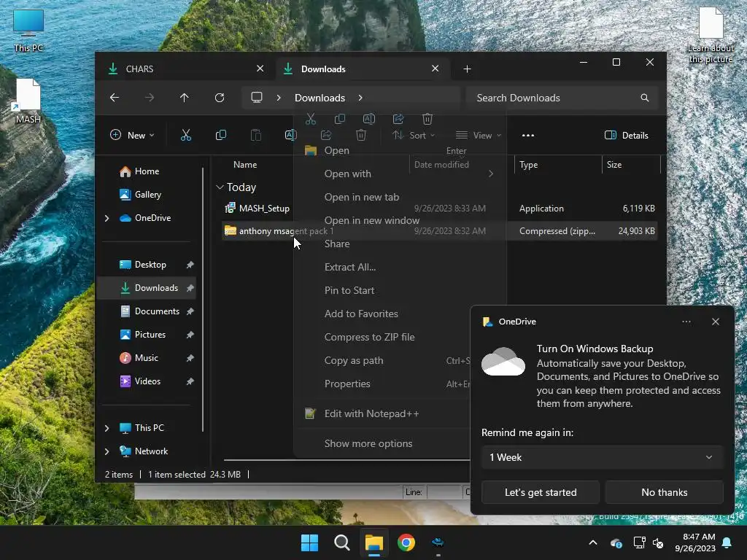
Task: Click the Copy icon in the Explorer toolbar
Action: [x=220, y=135]
